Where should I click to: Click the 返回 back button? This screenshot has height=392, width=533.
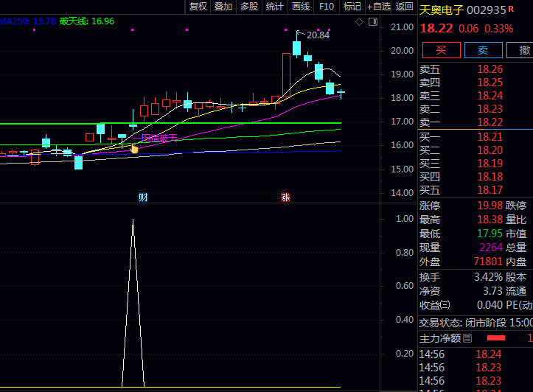pos(405,7)
